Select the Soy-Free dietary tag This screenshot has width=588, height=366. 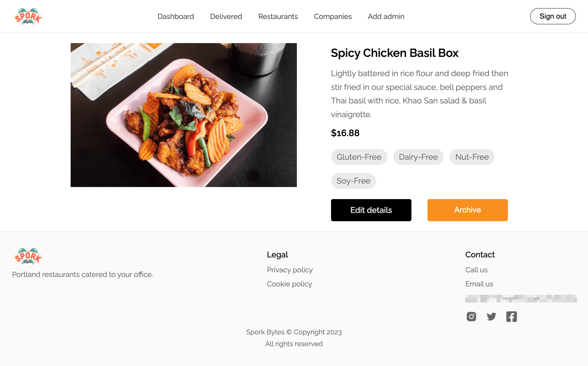click(x=353, y=181)
